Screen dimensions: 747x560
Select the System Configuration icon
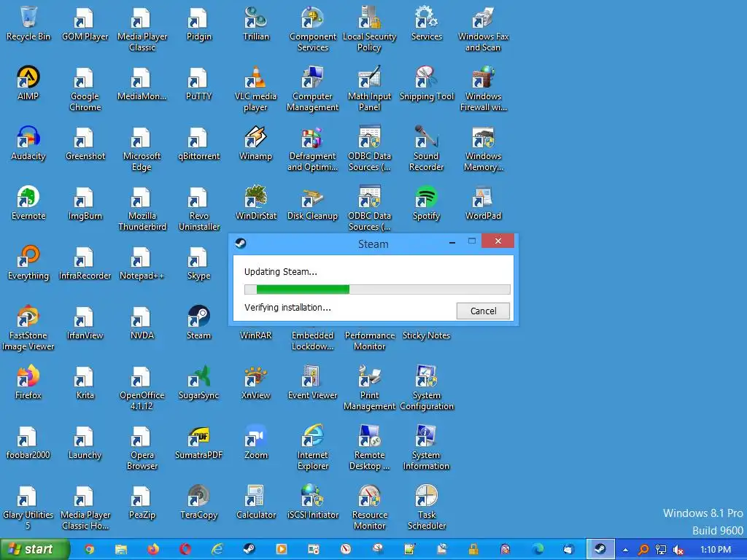426,388
